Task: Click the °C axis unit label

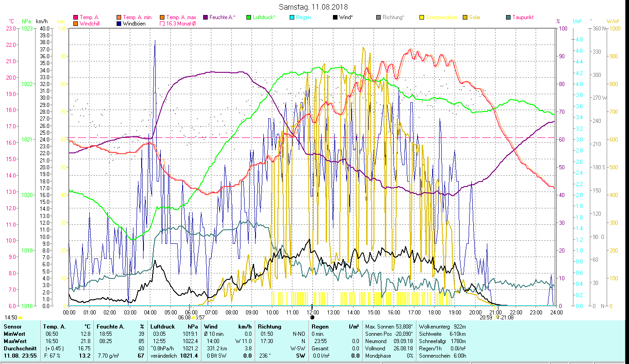Action: pyautogui.click(x=12, y=21)
